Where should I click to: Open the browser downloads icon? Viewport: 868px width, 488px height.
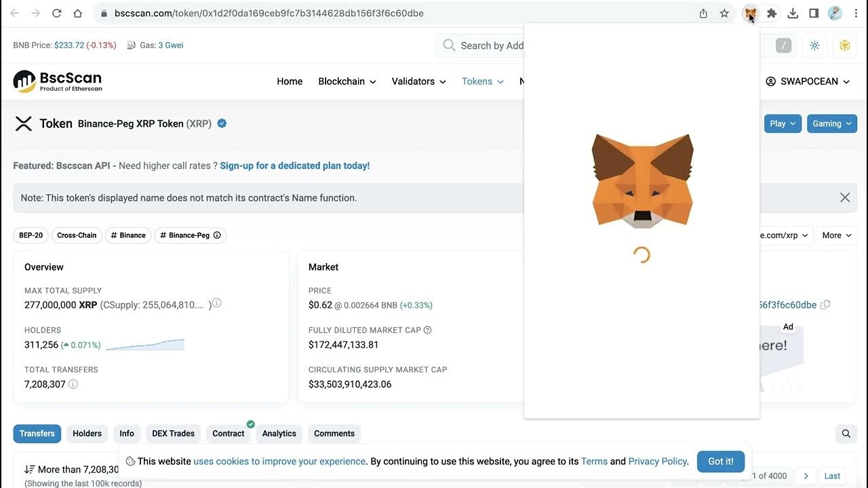pyautogui.click(x=793, y=13)
